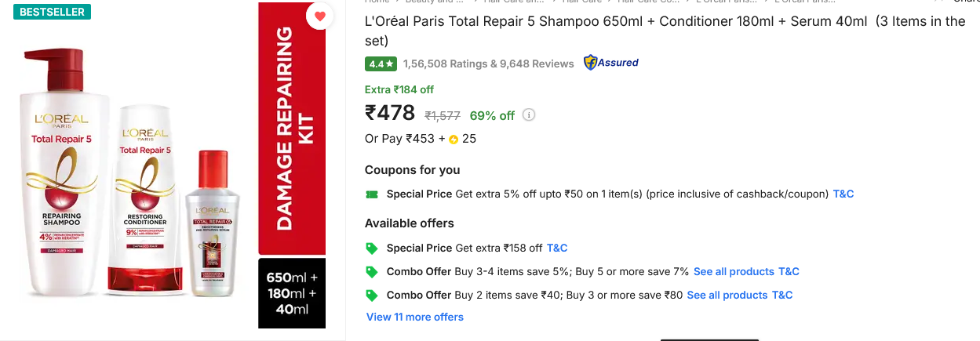This screenshot has height=341, width=980.
Task: Open T&C for the 5% off coupon
Action: 843,194
